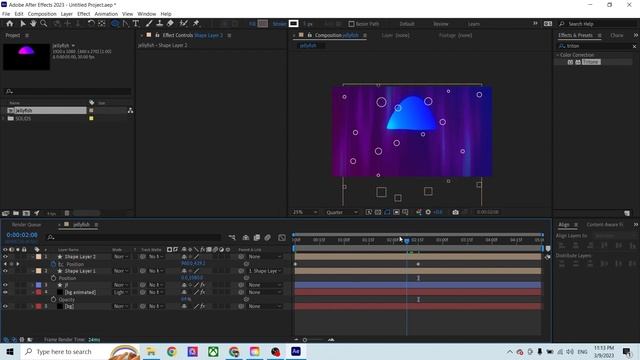The image size is (640, 360).
Task: Go to previous keyframe arrow for Position
Action: (x=5, y=264)
